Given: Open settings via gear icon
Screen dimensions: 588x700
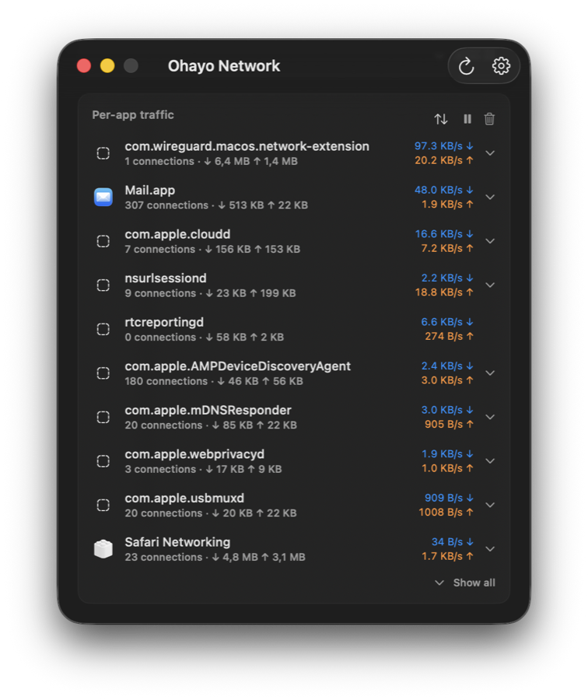Looking at the screenshot, I should [x=501, y=65].
